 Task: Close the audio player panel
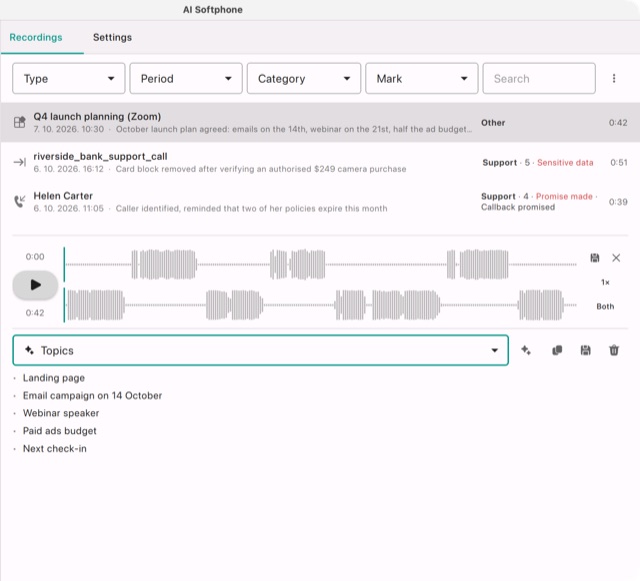click(x=616, y=258)
